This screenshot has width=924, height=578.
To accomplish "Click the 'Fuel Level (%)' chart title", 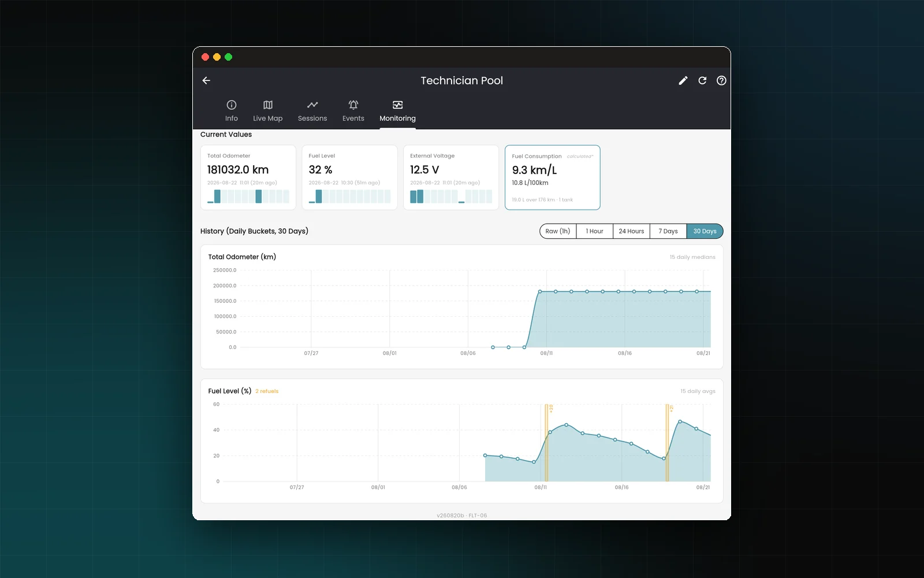I will click(x=230, y=391).
